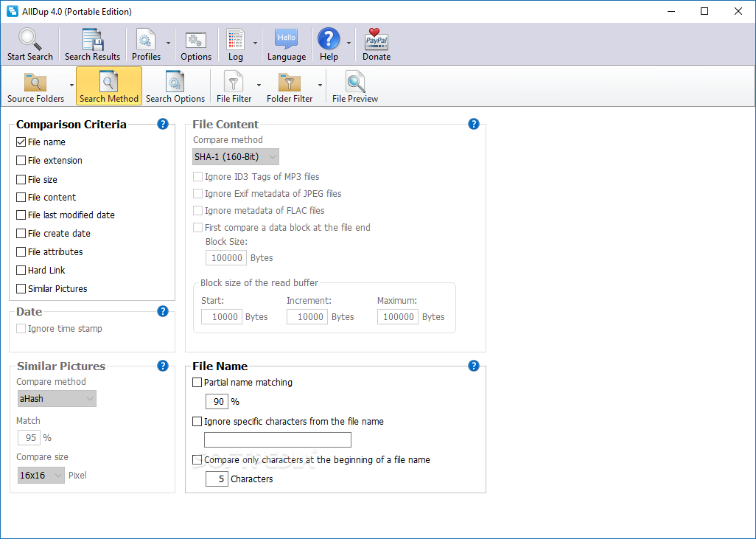Enable Ignore specific characters from file name

tap(197, 421)
